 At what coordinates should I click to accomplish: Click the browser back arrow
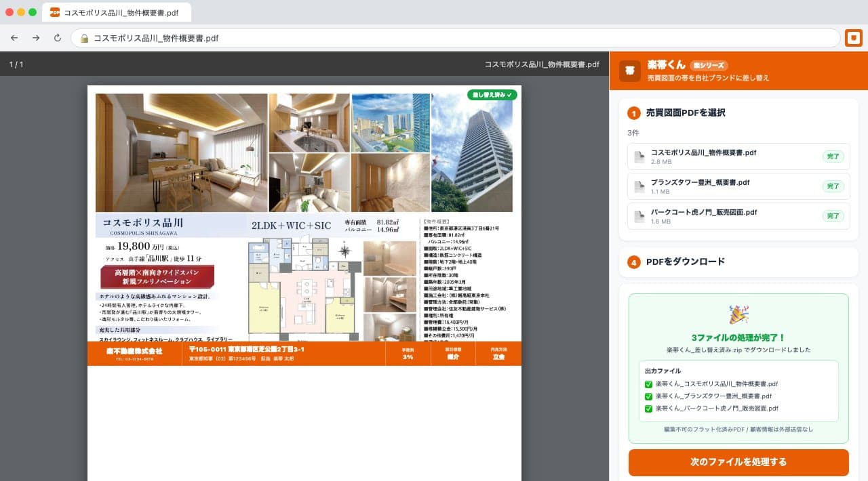click(x=14, y=38)
